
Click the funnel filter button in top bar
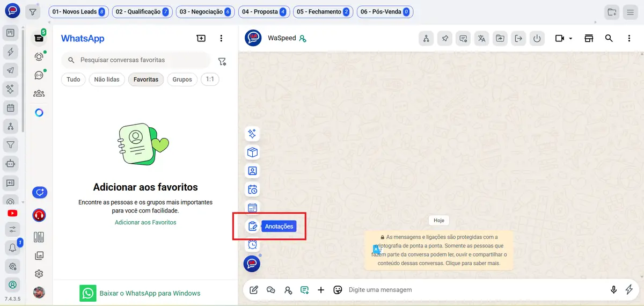(x=33, y=12)
